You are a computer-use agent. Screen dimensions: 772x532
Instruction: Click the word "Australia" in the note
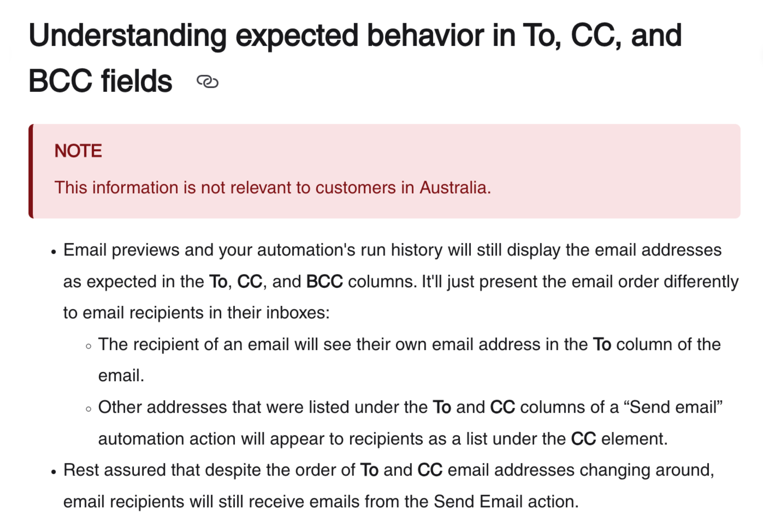(x=453, y=187)
